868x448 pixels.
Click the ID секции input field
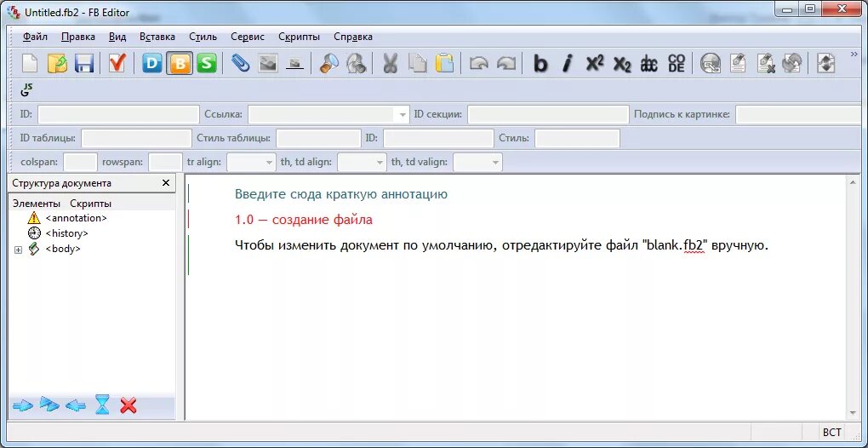(x=548, y=115)
